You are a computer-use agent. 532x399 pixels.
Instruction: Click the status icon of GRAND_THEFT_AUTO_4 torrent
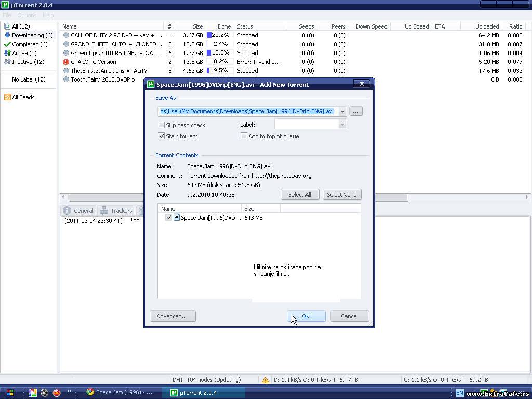click(x=66, y=44)
